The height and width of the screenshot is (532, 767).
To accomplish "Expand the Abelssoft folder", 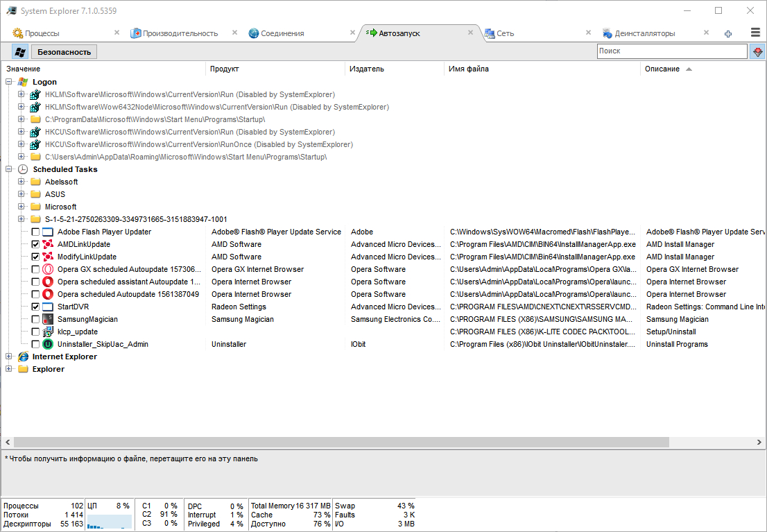I will click(x=21, y=182).
